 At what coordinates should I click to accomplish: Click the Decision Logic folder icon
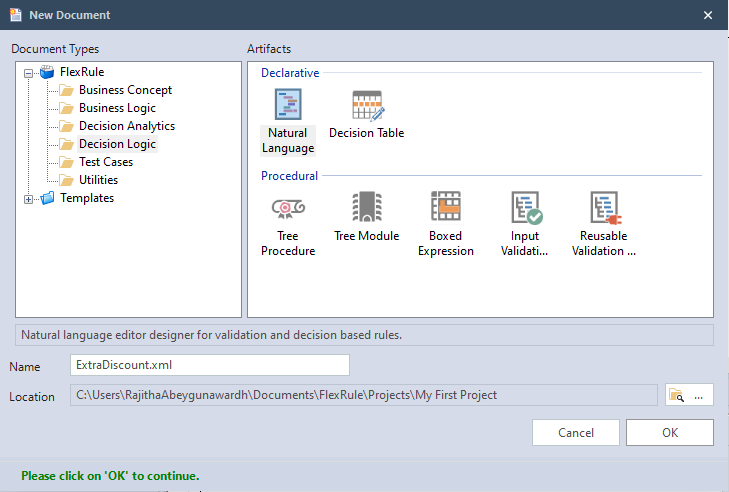point(66,144)
